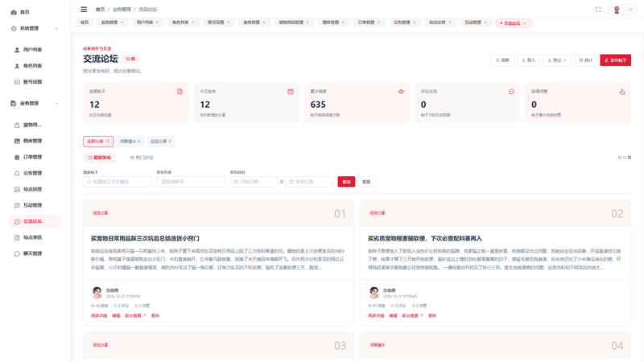The height and width of the screenshot is (362, 644).
Task: Open 订单管理 in the sidebar
Action: tap(33, 157)
